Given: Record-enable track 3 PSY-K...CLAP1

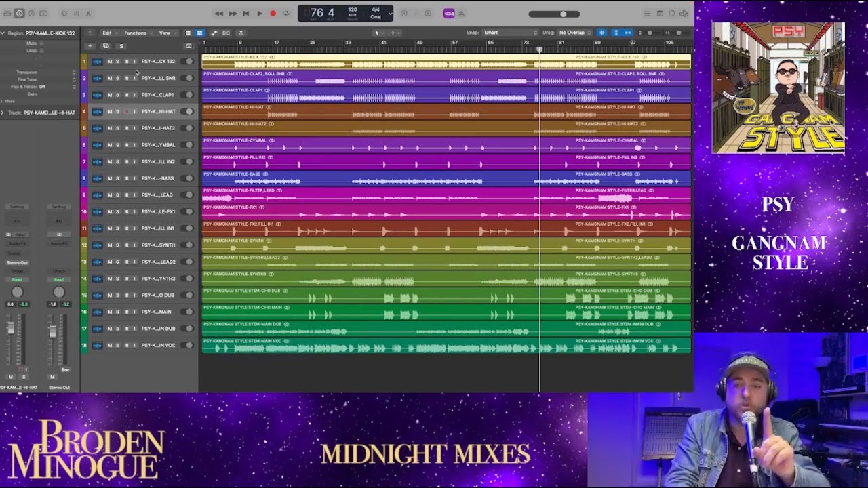Looking at the screenshot, I should click(x=126, y=95).
